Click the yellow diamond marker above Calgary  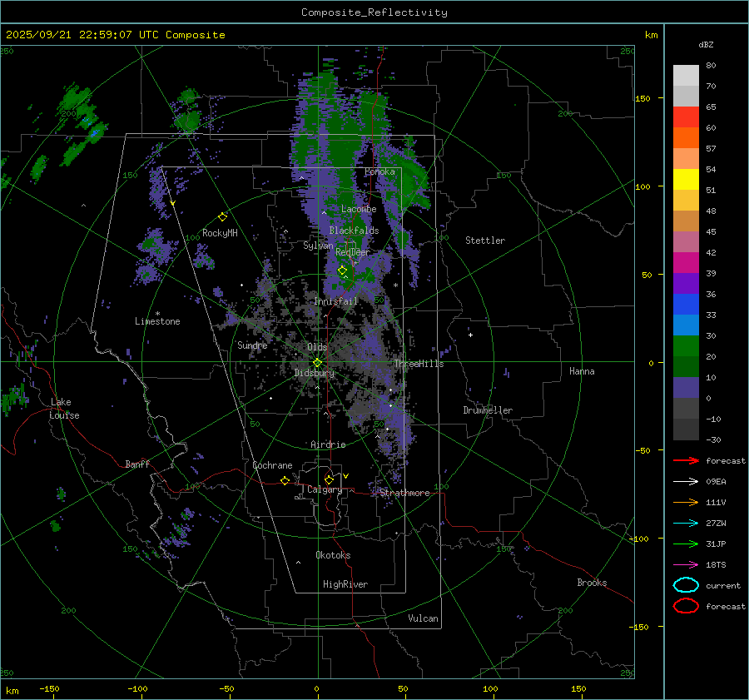pyautogui.click(x=329, y=479)
